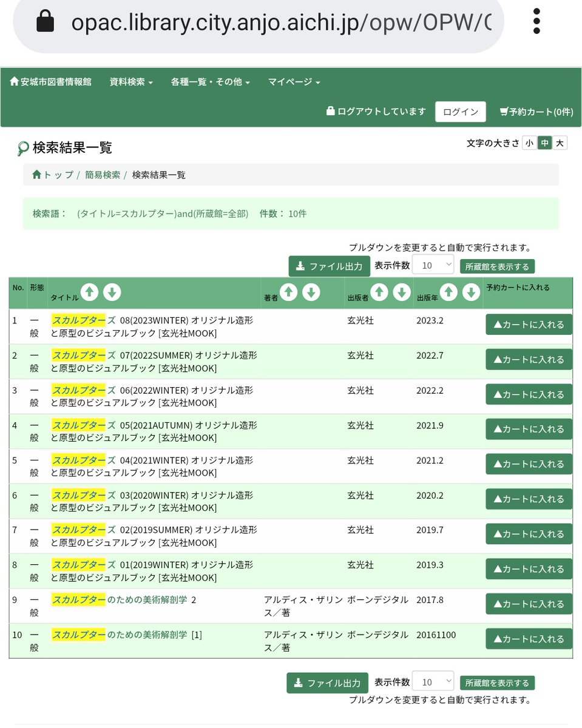
Task: Sort 著者 column ascending arrow
Action: pos(289,292)
